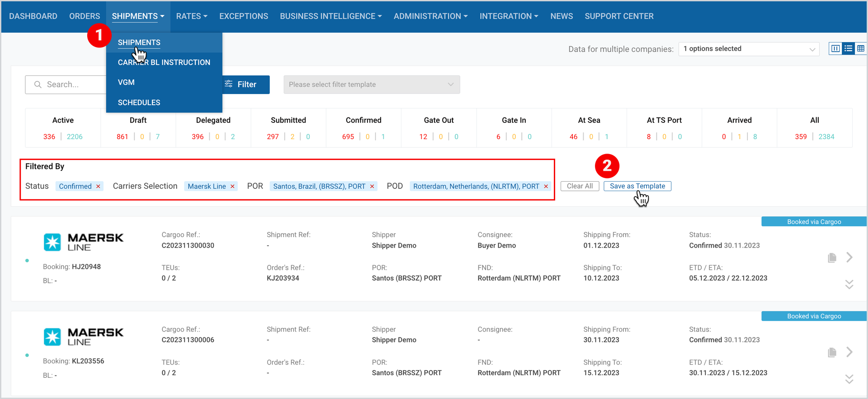Click booking number HJ20948

(86, 267)
